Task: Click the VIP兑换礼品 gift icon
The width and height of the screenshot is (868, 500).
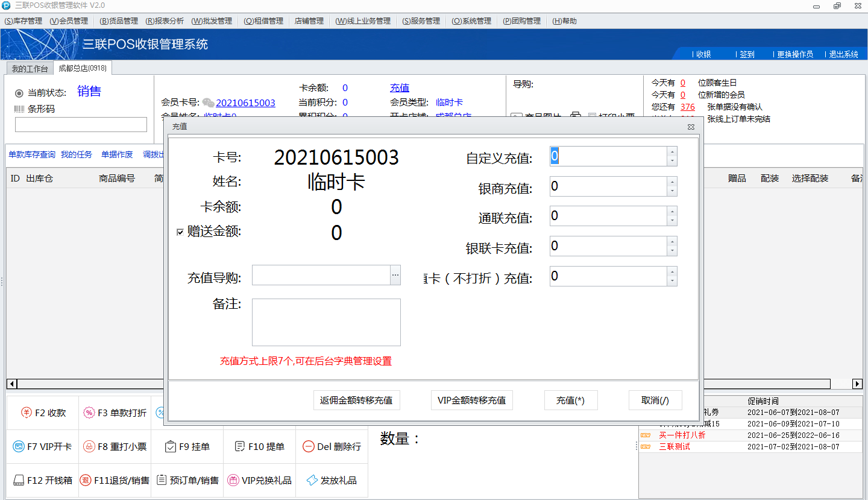Action: point(233,480)
